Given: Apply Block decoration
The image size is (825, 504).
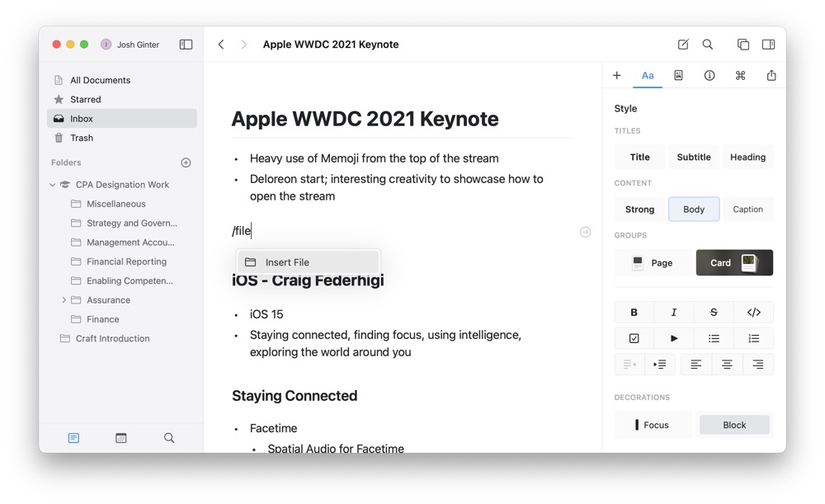Looking at the screenshot, I should point(734,425).
